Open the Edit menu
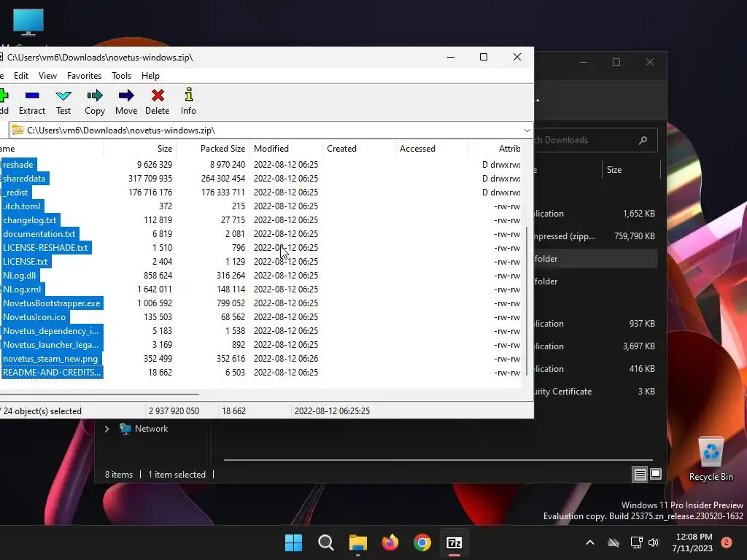The height and width of the screenshot is (560, 747). (21, 76)
